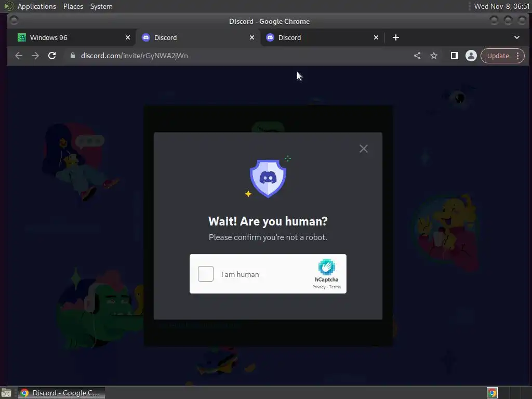Image resolution: width=532 pixels, height=399 pixels.
Task: Open a new browser tab
Action: (x=395, y=37)
